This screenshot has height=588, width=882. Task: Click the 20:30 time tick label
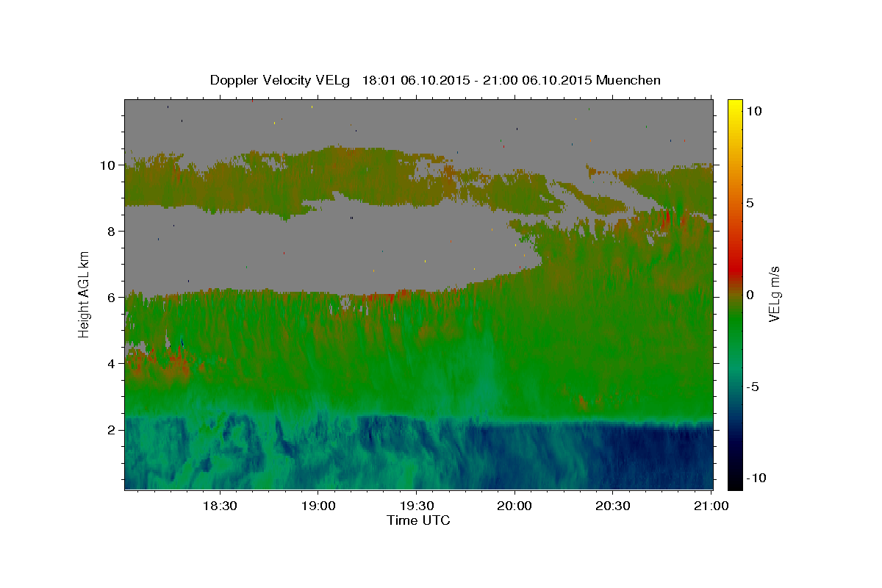coord(613,506)
